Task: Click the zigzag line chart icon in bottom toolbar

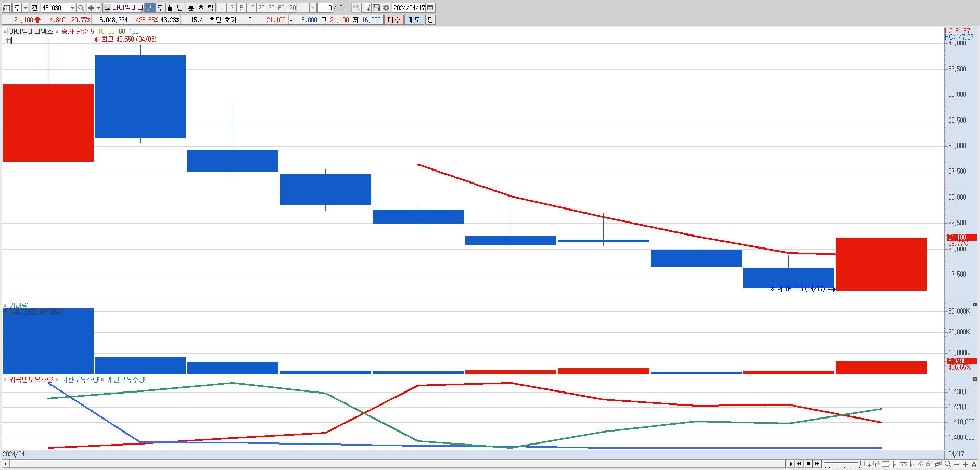Action: [x=912, y=464]
